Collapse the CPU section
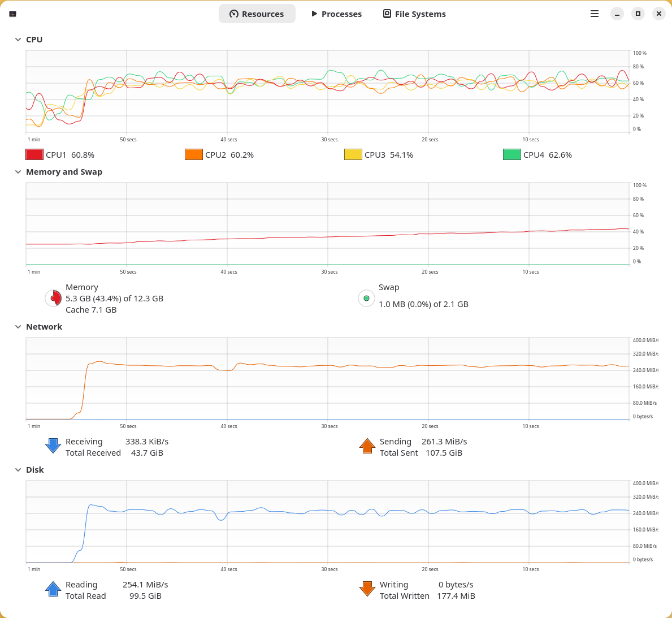The height and width of the screenshot is (618, 672). 18,40
